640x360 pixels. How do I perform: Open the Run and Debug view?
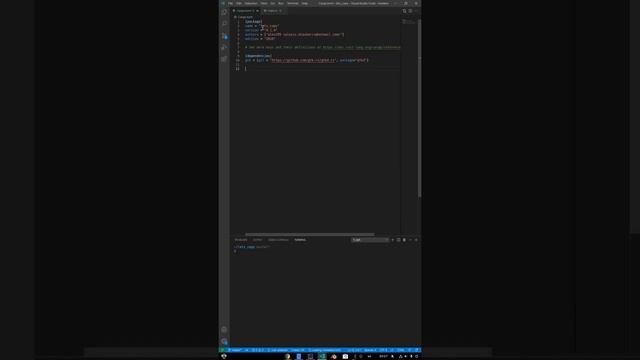pyautogui.click(x=224, y=48)
